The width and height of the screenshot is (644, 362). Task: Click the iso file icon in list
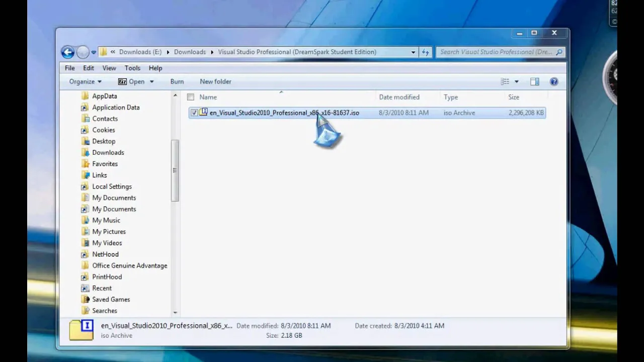(203, 112)
